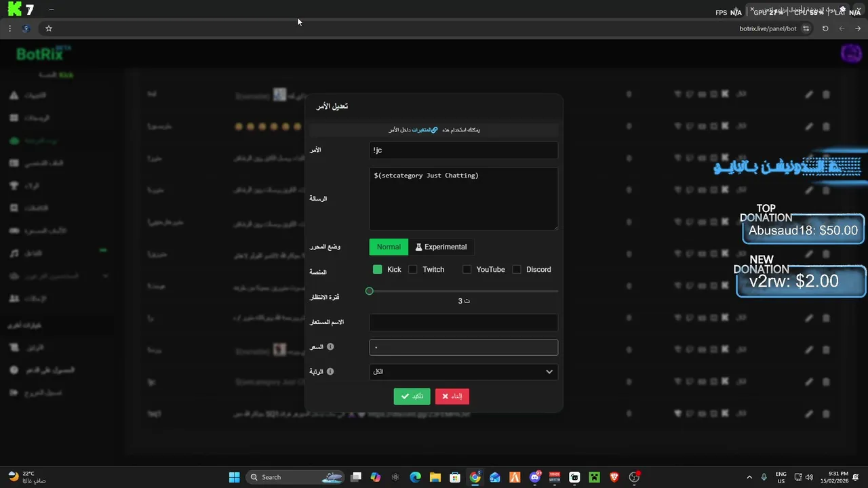This screenshot has width=868, height=488.
Task: Open File Explorer from the taskbar
Action: point(435,477)
